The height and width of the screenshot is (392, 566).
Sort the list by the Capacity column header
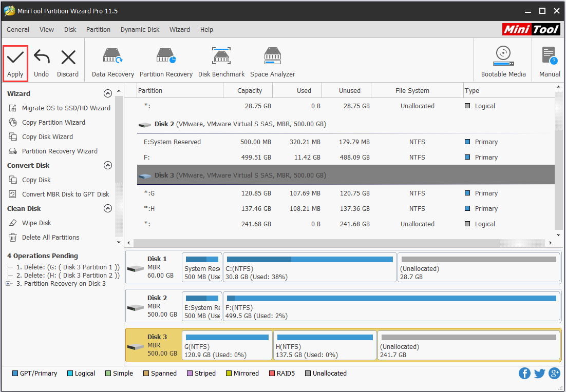click(x=248, y=90)
